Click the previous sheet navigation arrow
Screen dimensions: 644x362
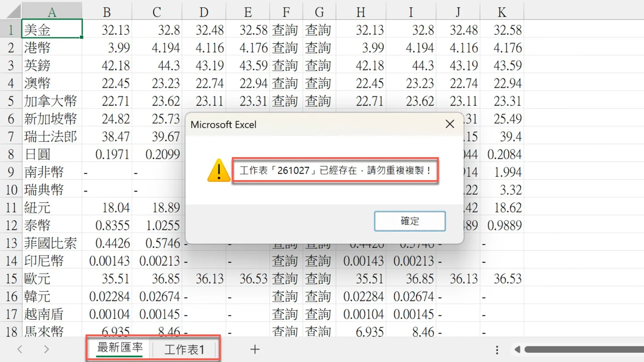tap(20, 350)
